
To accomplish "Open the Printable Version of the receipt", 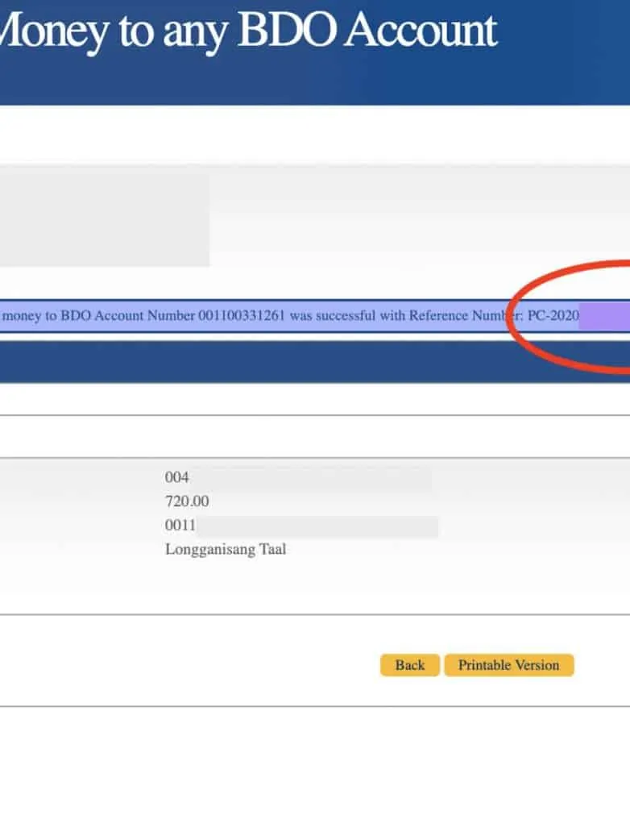I will tap(508, 665).
